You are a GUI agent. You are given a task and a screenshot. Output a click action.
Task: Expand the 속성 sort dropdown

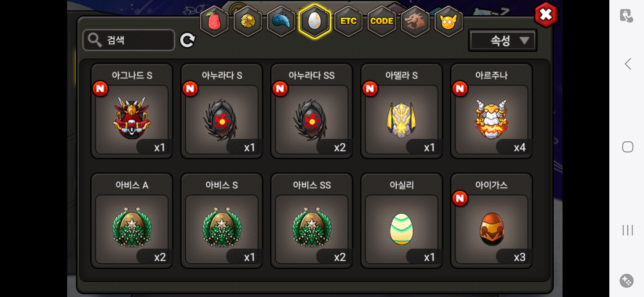(x=503, y=41)
